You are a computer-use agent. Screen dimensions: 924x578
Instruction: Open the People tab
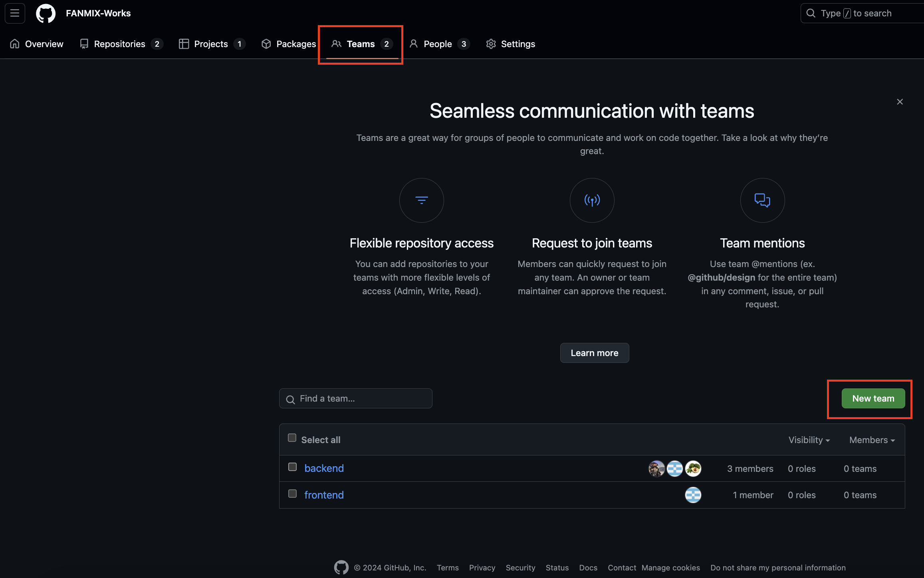click(x=438, y=44)
